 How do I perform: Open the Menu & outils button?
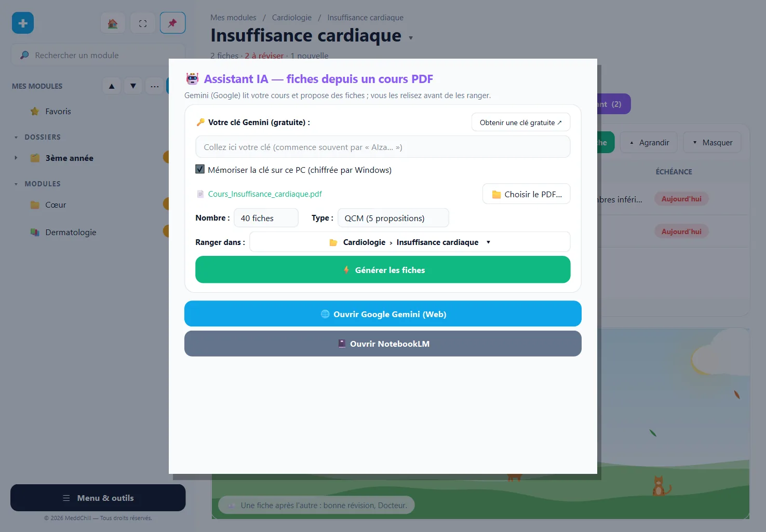coord(98,498)
